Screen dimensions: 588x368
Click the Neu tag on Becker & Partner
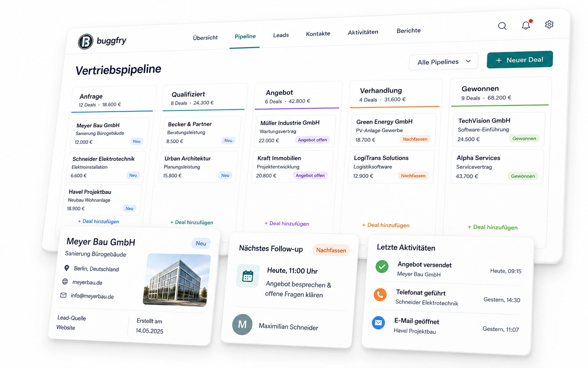(228, 141)
